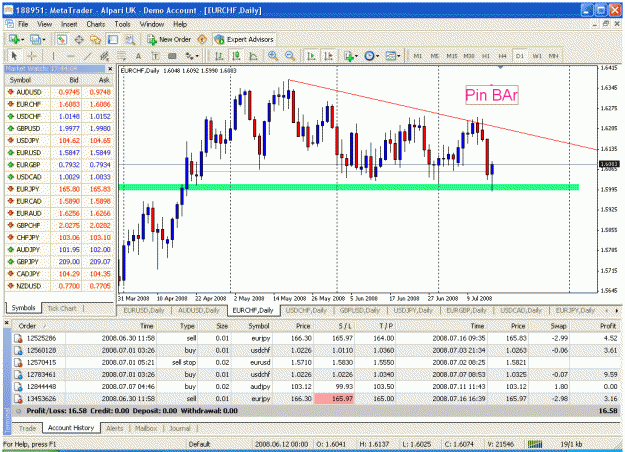Choose the Vertical Line drawing tool

pyautogui.click(x=53, y=56)
